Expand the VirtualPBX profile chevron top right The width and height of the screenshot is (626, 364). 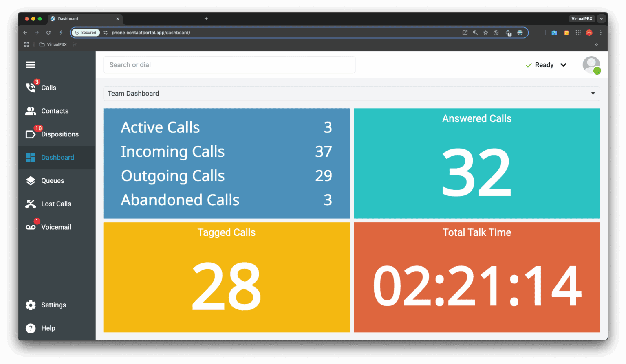tap(602, 18)
